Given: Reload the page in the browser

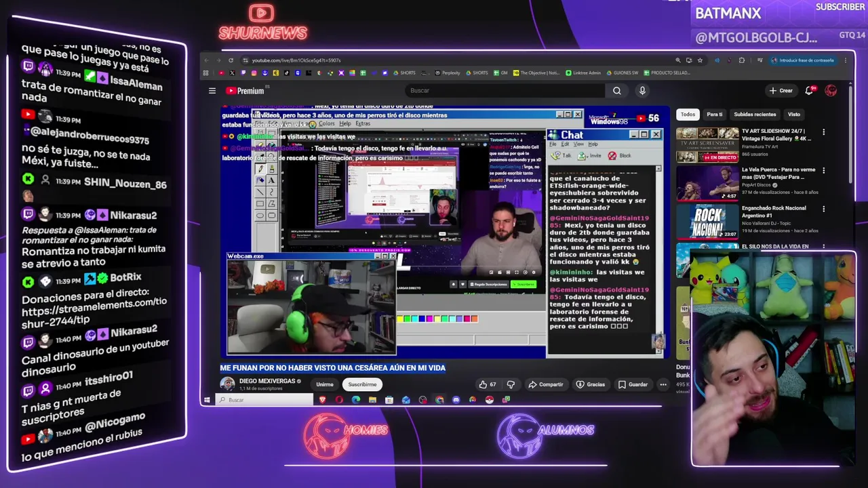Looking at the screenshot, I should tap(231, 60).
